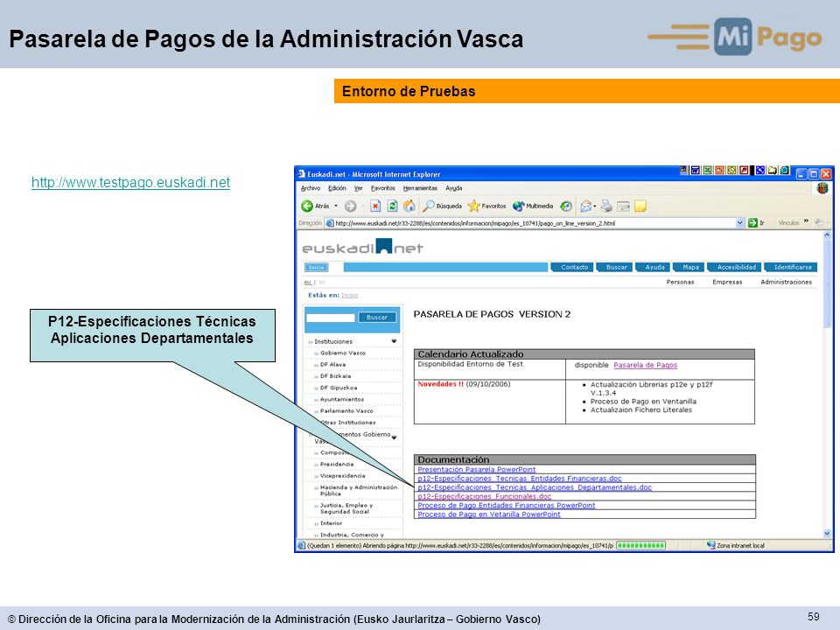Open http://www.testpago.euskadi.net link

pos(130,182)
